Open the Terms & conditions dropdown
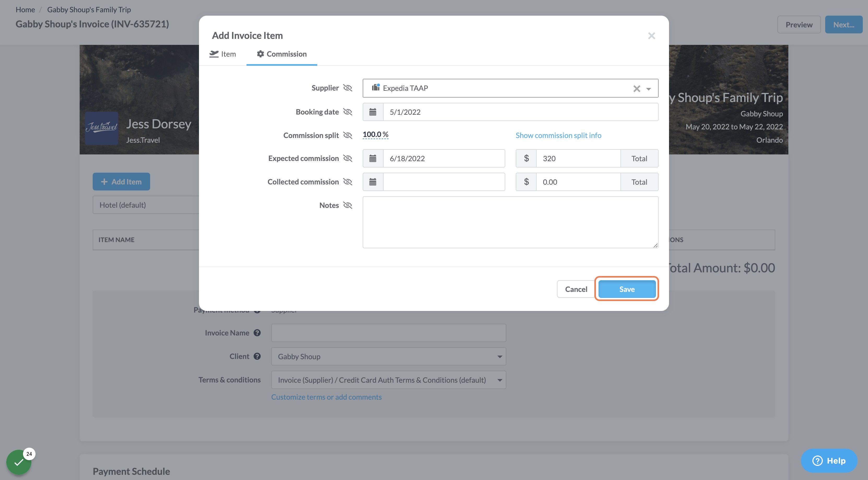This screenshot has height=480, width=868. click(x=389, y=380)
